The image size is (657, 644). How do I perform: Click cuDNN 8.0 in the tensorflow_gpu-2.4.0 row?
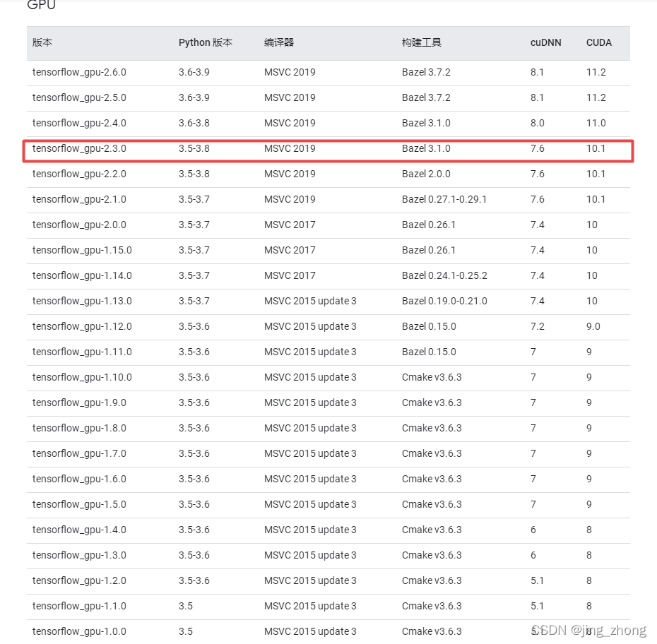coord(537,123)
